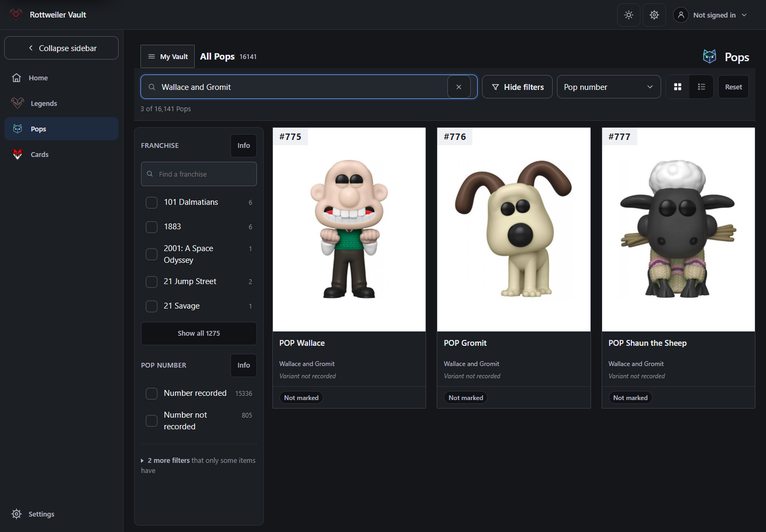The image size is (766, 532).
Task: Reset the search and filters
Action: [x=734, y=87]
